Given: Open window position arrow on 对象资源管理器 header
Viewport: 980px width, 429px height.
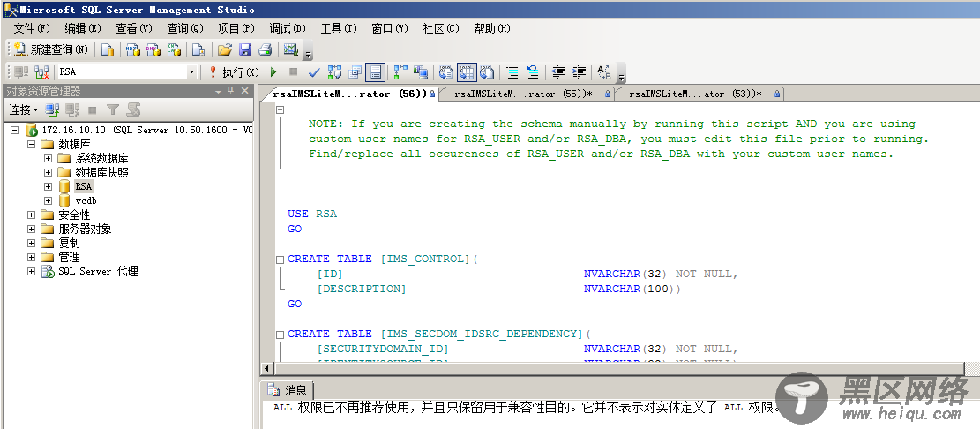Looking at the screenshot, I should [218, 91].
